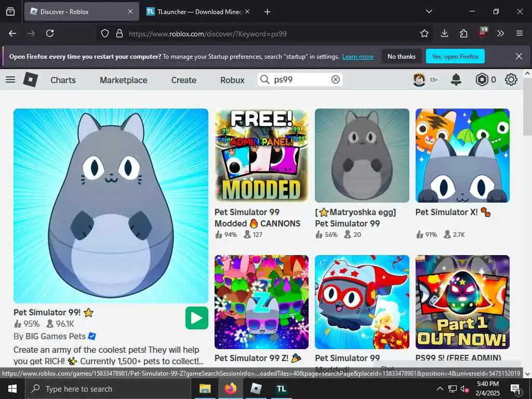The width and height of the screenshot is (532, 399).
Task: Dismiss the Firefox startup notification bar
Action: click(519, 56)
